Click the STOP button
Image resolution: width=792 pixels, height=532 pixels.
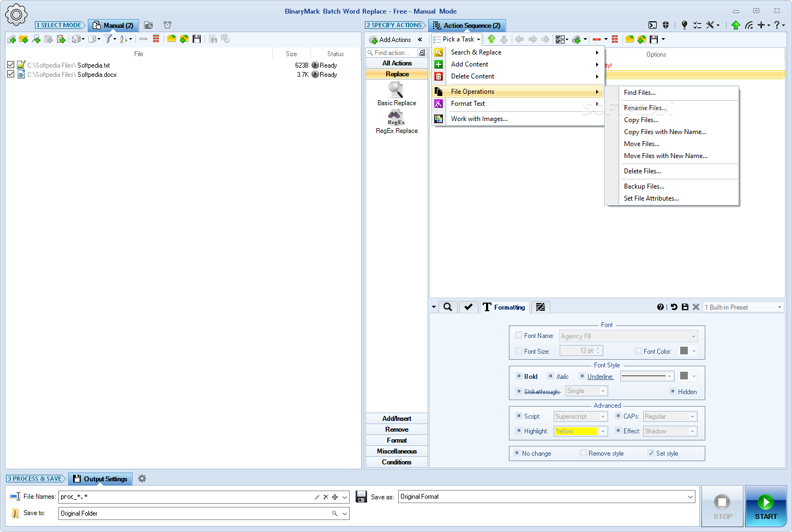click(x=722, y=506)
